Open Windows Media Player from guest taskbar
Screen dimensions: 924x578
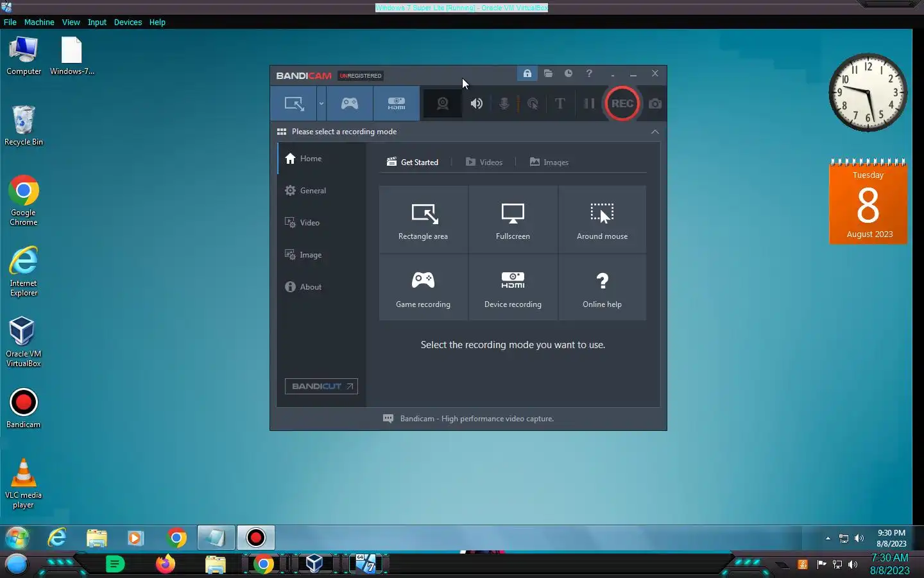coord(136,538)
